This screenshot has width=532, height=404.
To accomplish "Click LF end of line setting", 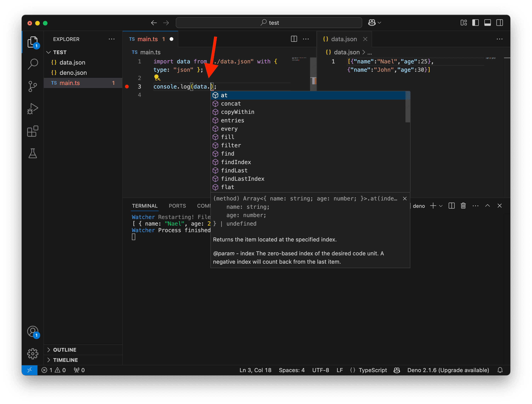I will (x=340, y=370).
